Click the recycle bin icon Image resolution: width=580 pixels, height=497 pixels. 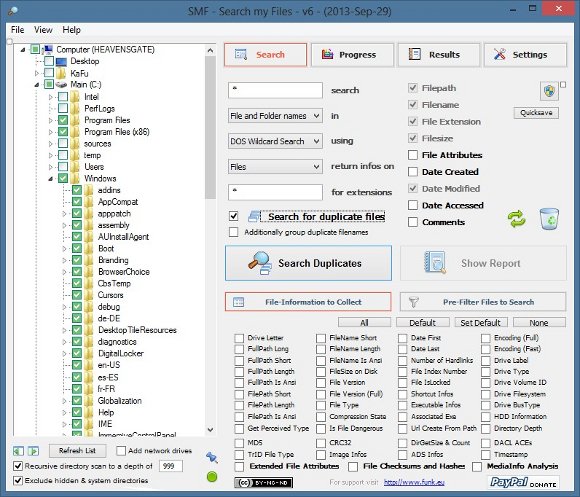549,219
